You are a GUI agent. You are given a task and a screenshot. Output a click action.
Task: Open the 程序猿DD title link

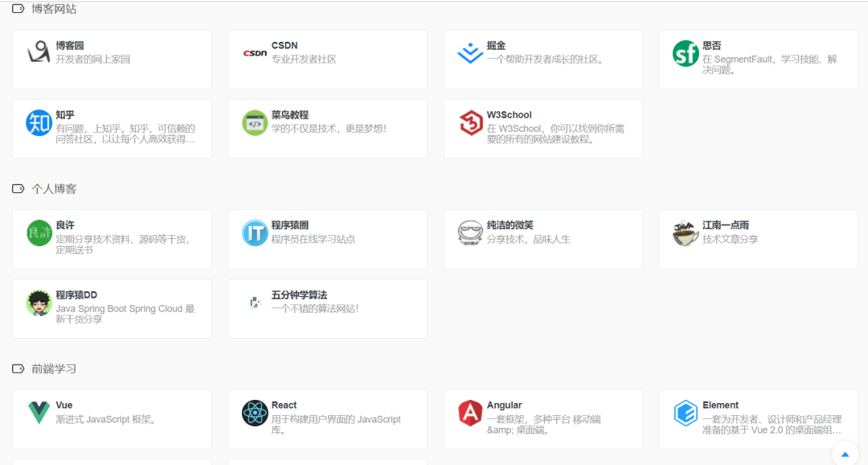tap(76, 295)
